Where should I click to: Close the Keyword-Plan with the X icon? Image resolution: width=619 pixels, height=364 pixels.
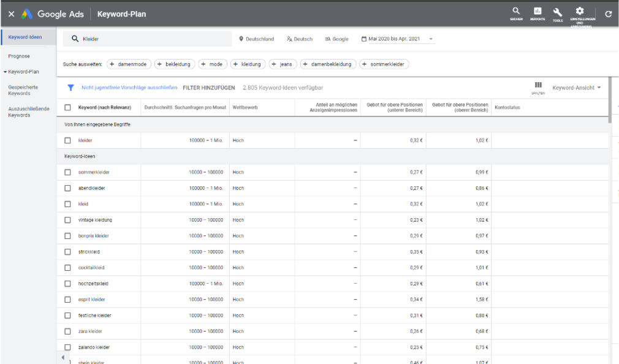[12, 14]
